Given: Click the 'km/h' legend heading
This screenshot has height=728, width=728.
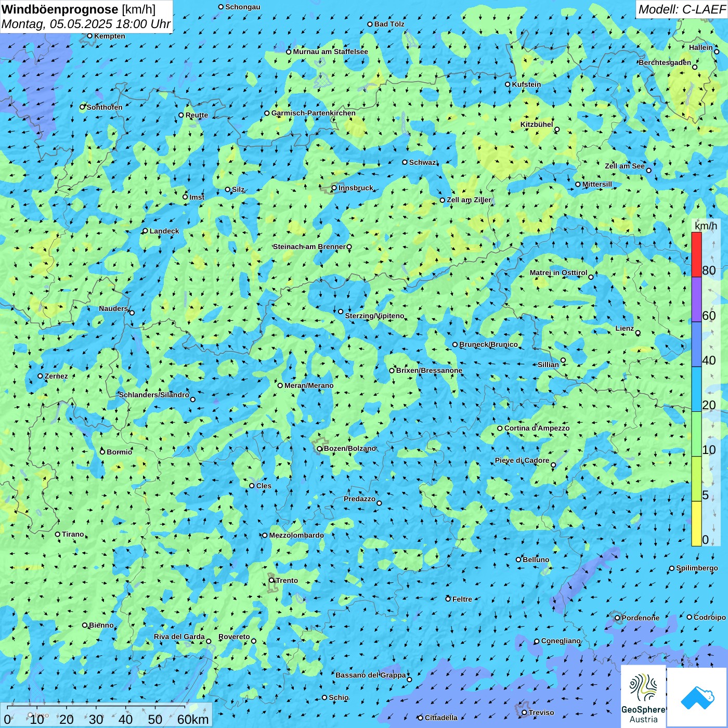Looking at the screenshot, I should tap(706, 226).
